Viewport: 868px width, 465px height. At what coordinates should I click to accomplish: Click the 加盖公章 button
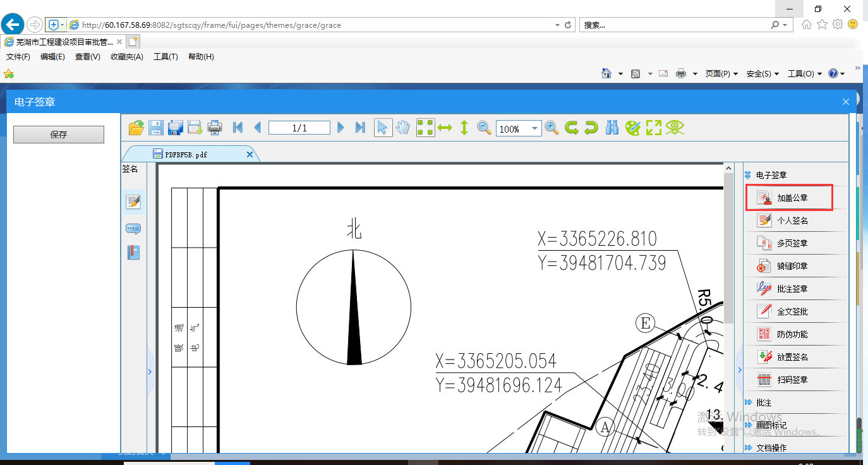(x=790, y=198)
